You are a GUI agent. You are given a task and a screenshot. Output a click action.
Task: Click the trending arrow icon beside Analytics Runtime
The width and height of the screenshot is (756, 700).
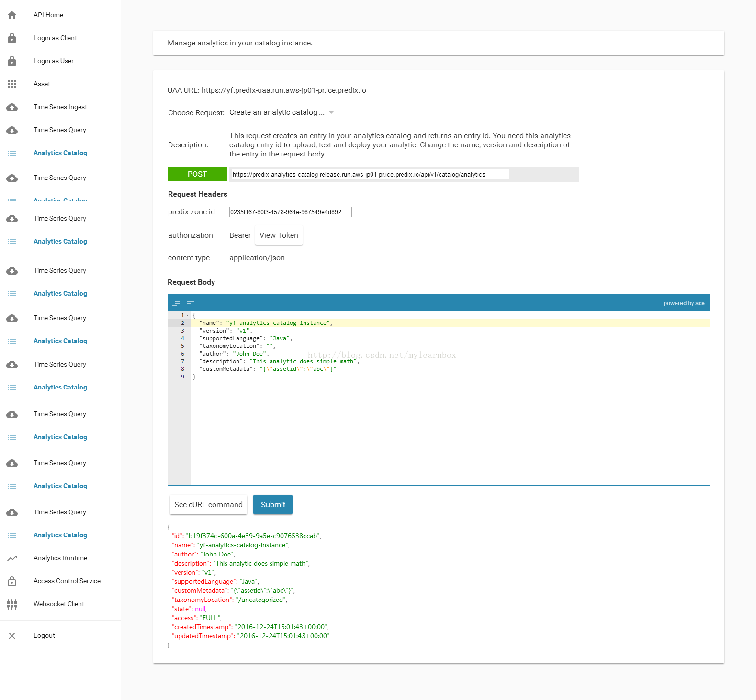[x=12, y=558]
